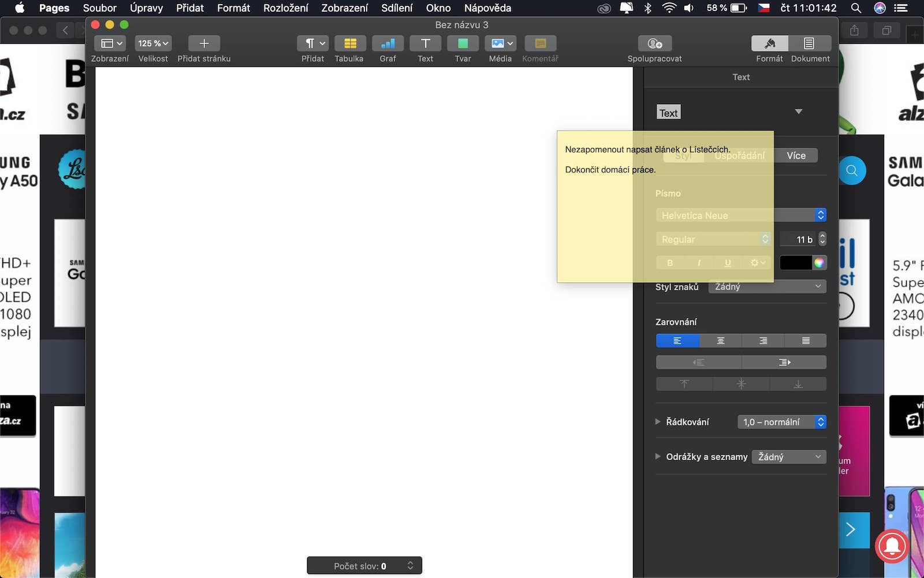Select center text alignment
This screenshot has height=578, width=924.
(x=720, y=341)
